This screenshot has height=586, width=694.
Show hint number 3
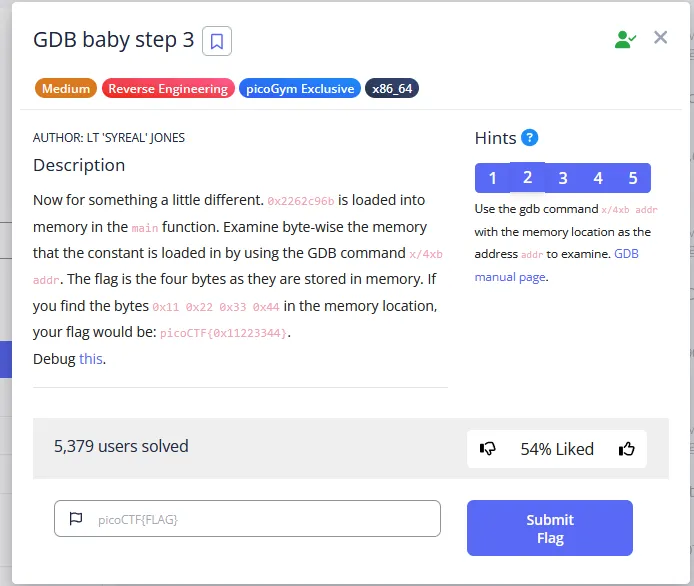click(563, 178)
